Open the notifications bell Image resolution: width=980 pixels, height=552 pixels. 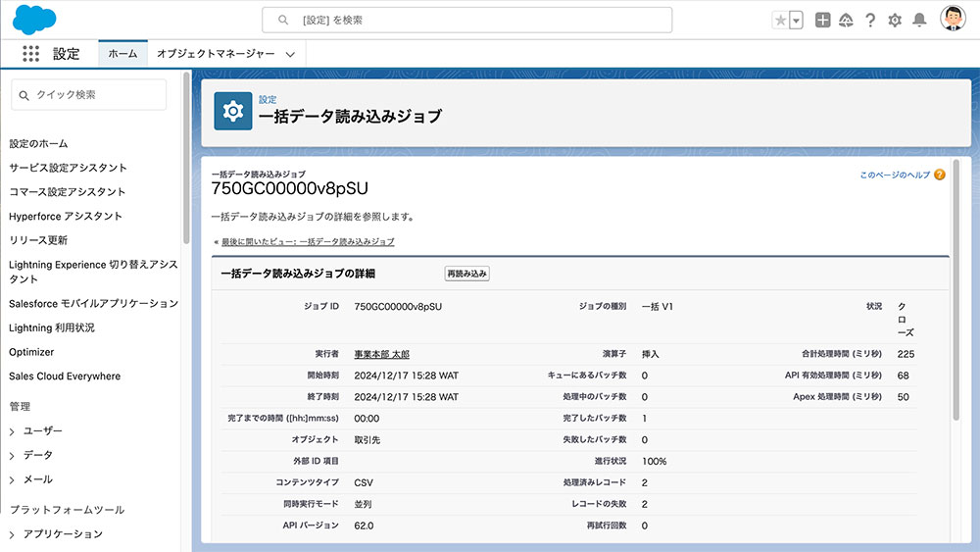[x=919, y=20]
